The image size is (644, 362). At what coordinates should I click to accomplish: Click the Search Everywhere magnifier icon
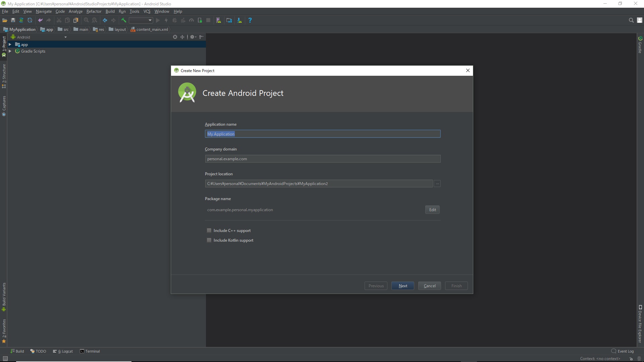[631, 20]
